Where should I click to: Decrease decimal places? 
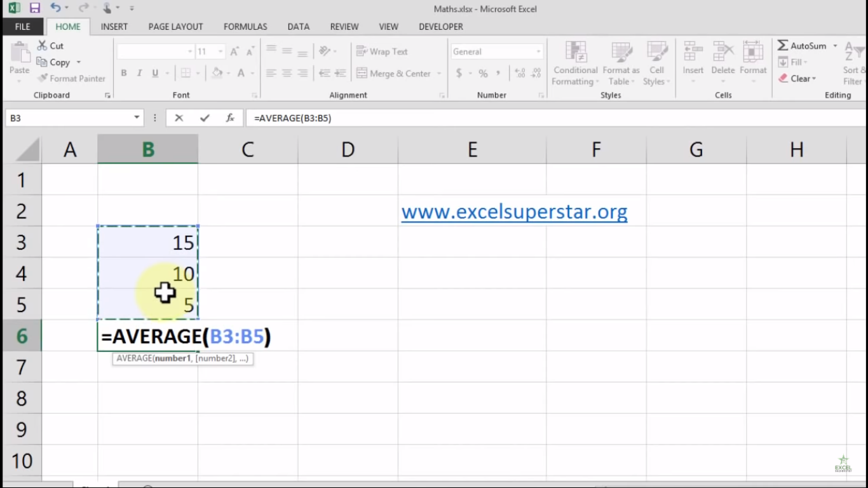536,74
